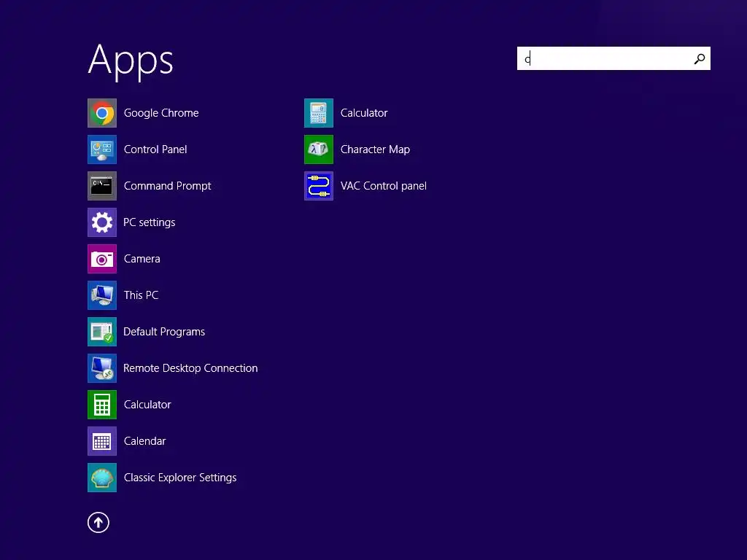This screenshot has width=747, height=560.
Task: Click the Default Programs icon
Action: tap(102, 332)
